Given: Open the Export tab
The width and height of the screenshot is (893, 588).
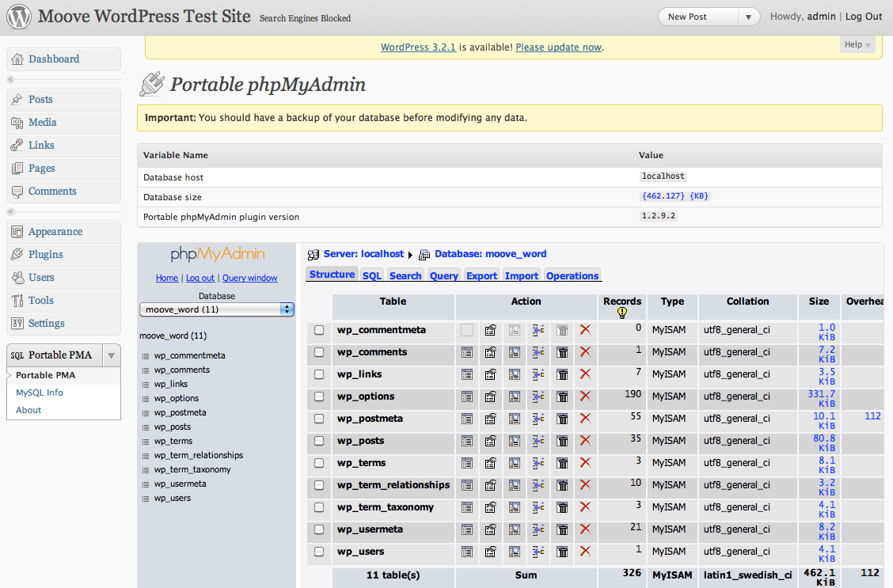Looking at the screenshot, I should tap(481, 275).
